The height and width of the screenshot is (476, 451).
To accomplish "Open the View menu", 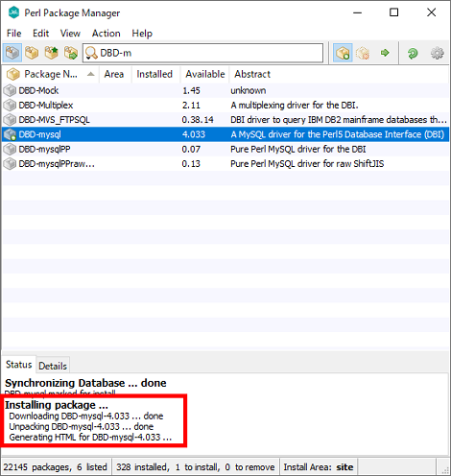I will tap(70, 34).
